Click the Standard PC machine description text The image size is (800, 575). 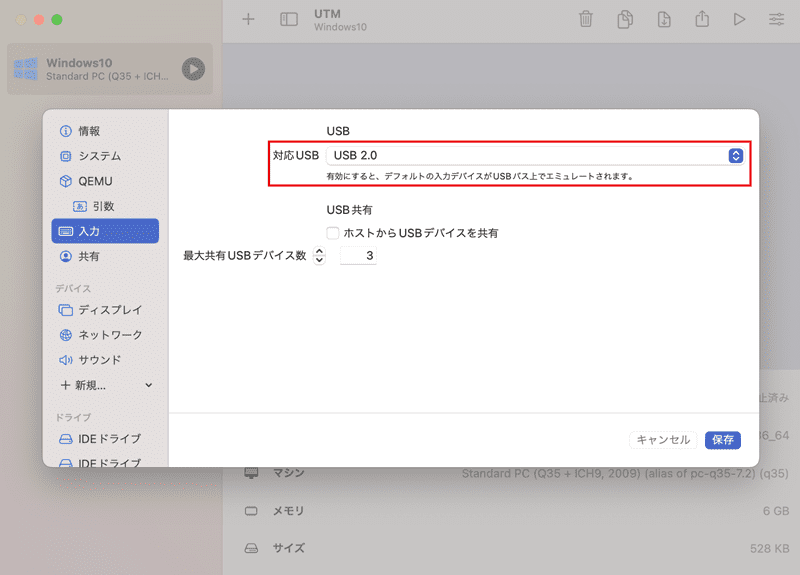[625, 473]
